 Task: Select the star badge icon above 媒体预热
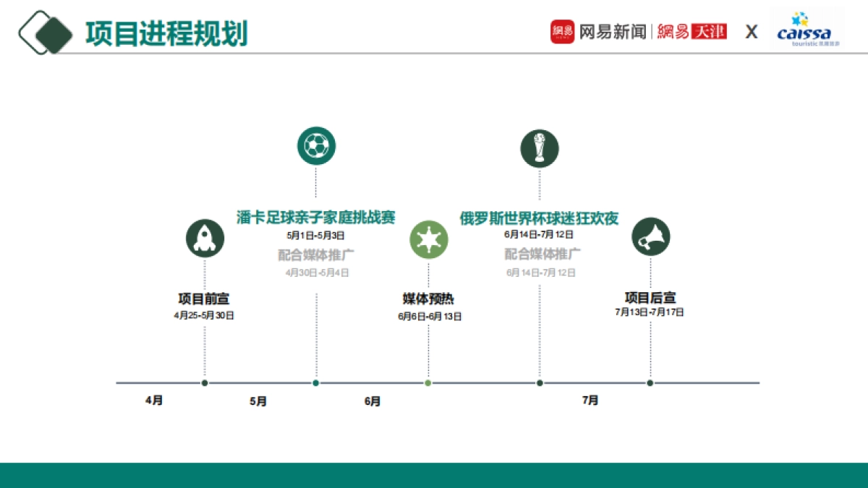coord(429,239)
